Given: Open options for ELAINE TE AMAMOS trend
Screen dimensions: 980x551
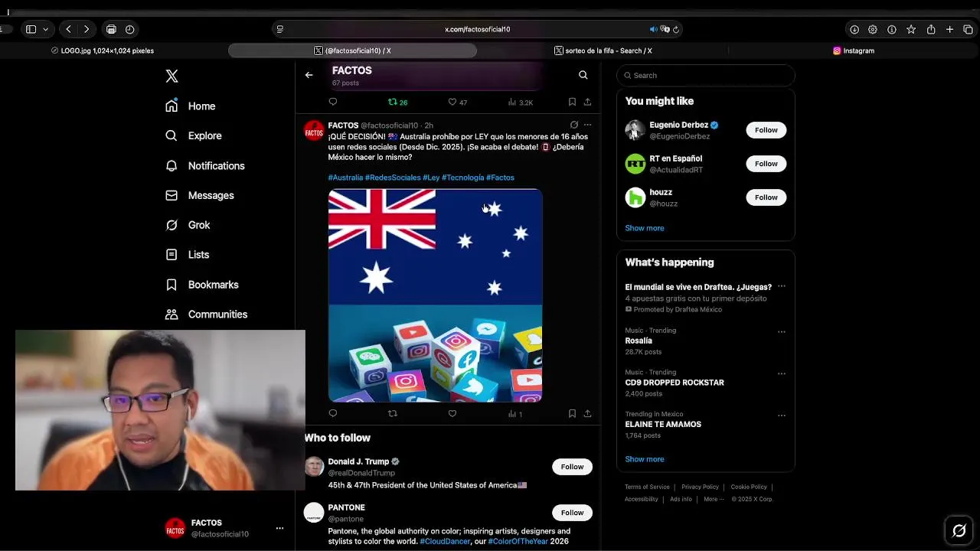Looking at the screenshot, I should point(781,415).
